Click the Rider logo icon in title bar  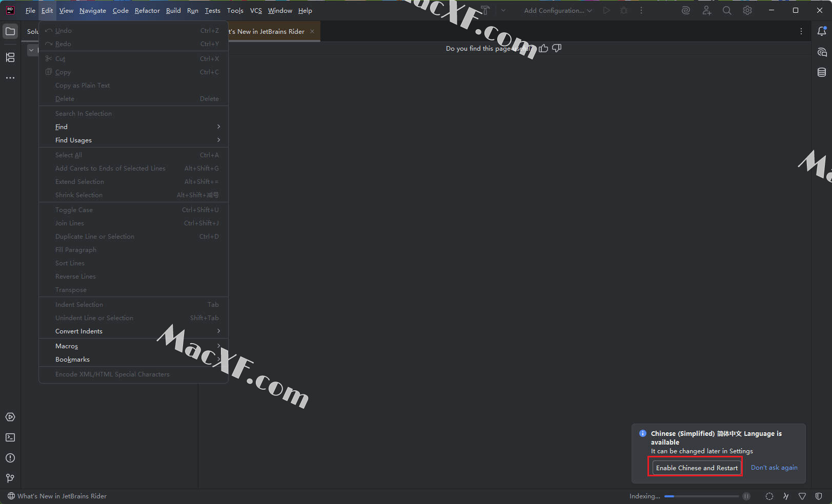(10, 10)
